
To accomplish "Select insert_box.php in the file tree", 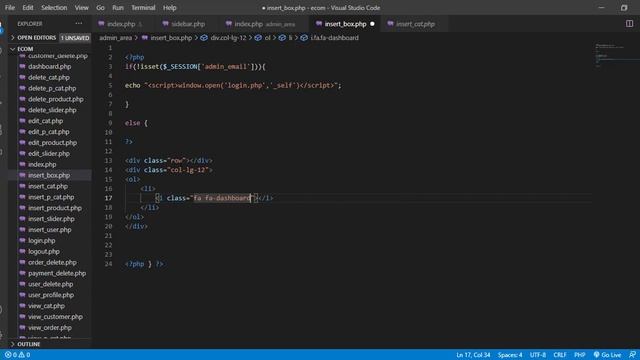I will [x=49, y=176].
